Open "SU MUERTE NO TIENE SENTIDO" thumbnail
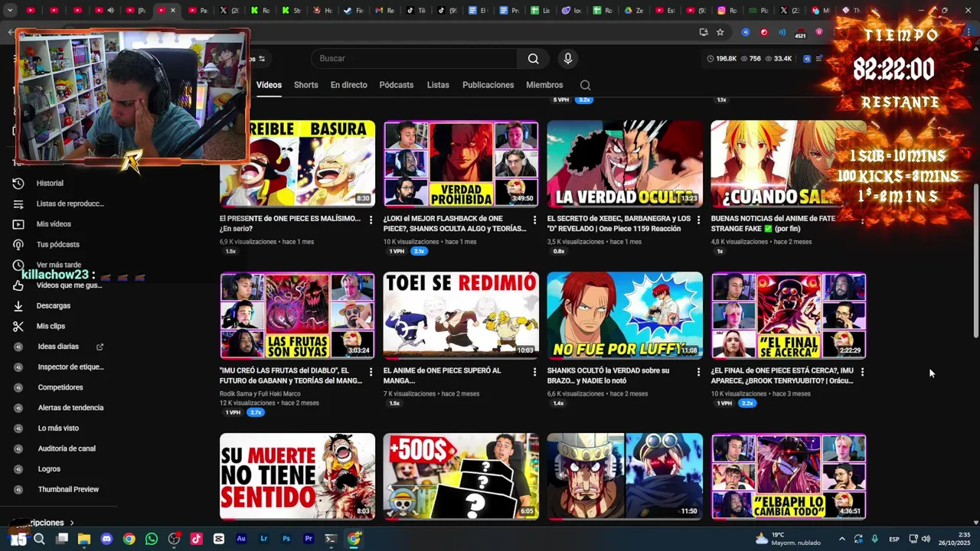 click(x=297, y=476)
